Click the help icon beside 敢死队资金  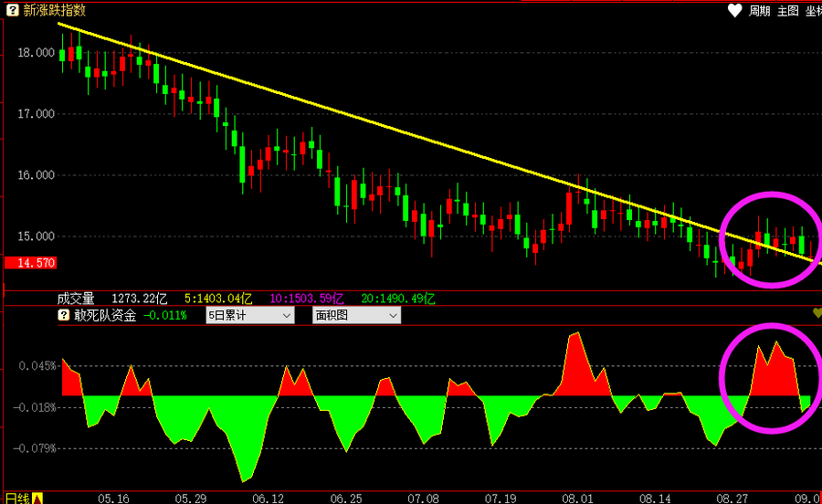(x=64, y=315)
